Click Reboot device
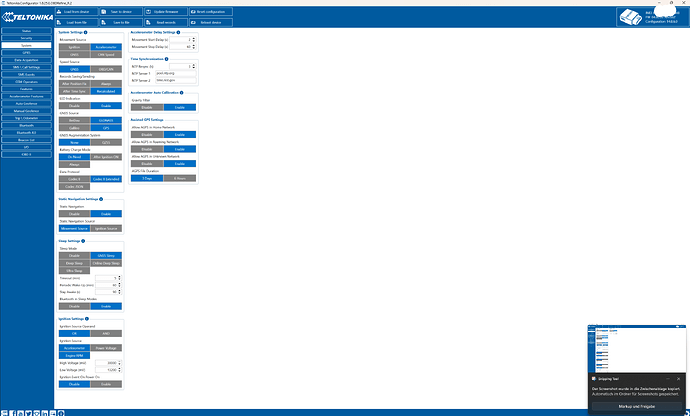 tap(211, 22)
